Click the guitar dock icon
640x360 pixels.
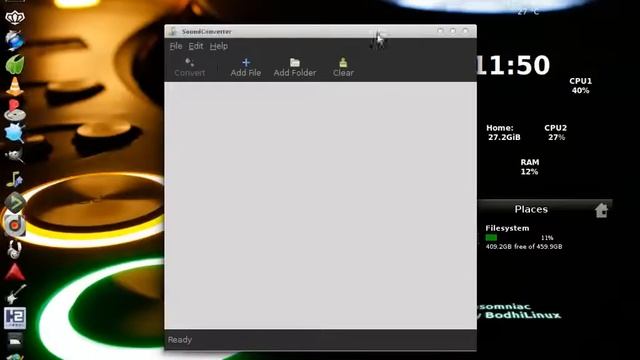[15, 294]
